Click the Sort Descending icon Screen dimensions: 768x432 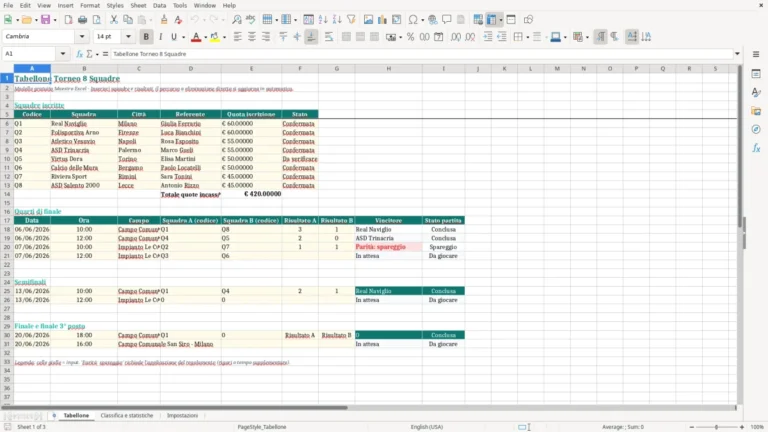337,20
